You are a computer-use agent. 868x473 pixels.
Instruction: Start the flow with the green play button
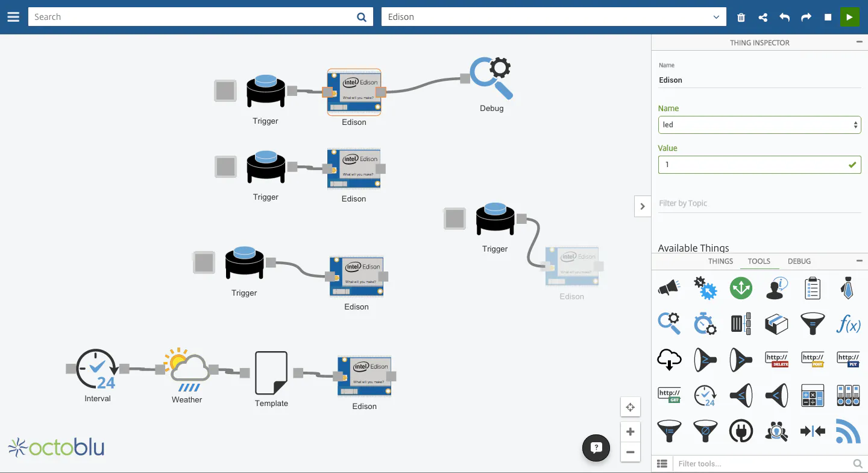849,17
